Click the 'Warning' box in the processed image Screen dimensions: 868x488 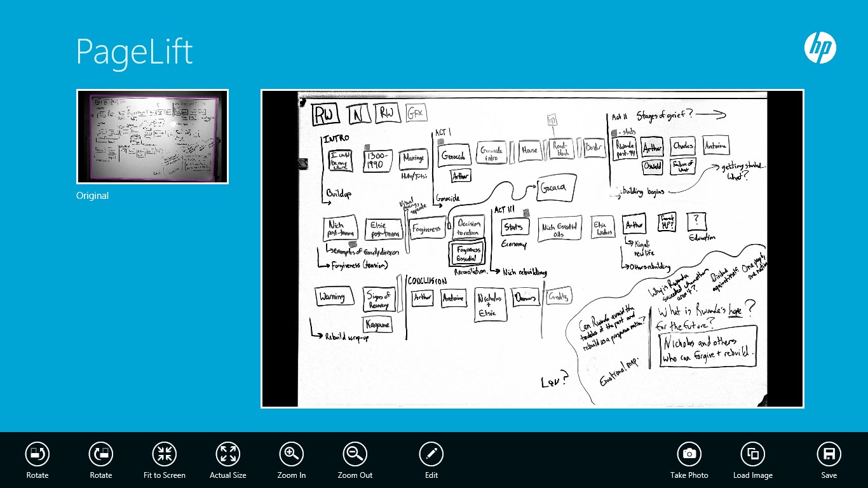coord(332,297)
